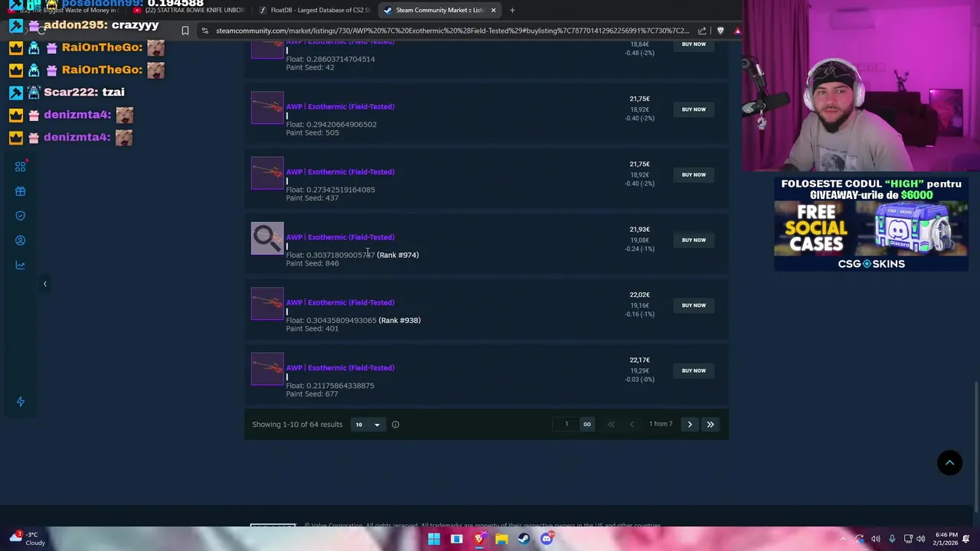Image resolution: width=980 pixels, height=551 pixels.
Task: Click the GO page button
Action: tap(587, 424)
